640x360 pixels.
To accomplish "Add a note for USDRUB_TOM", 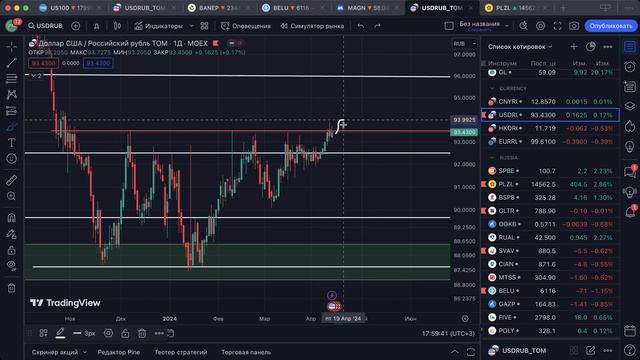I will click(590, 350).
